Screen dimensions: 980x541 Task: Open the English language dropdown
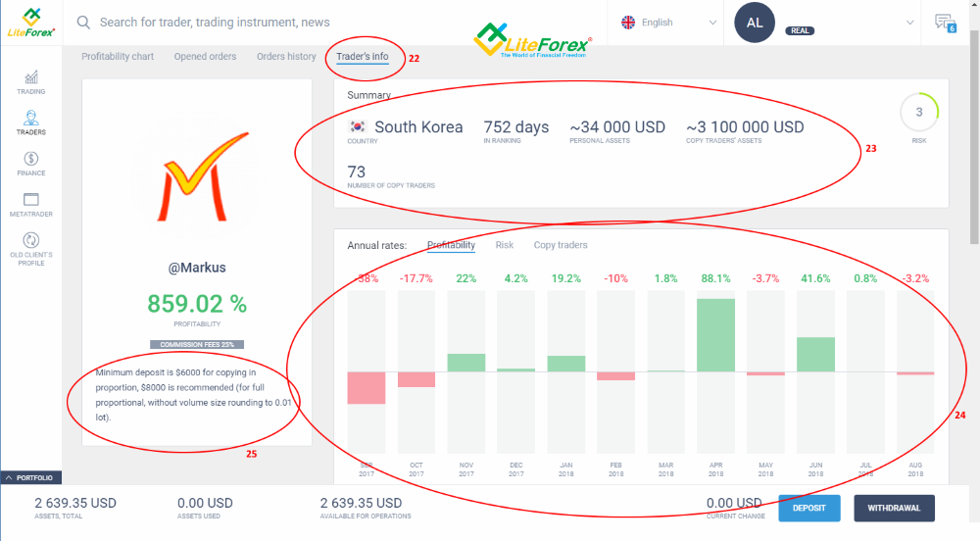pyautogui.click(x=668, y=23)
